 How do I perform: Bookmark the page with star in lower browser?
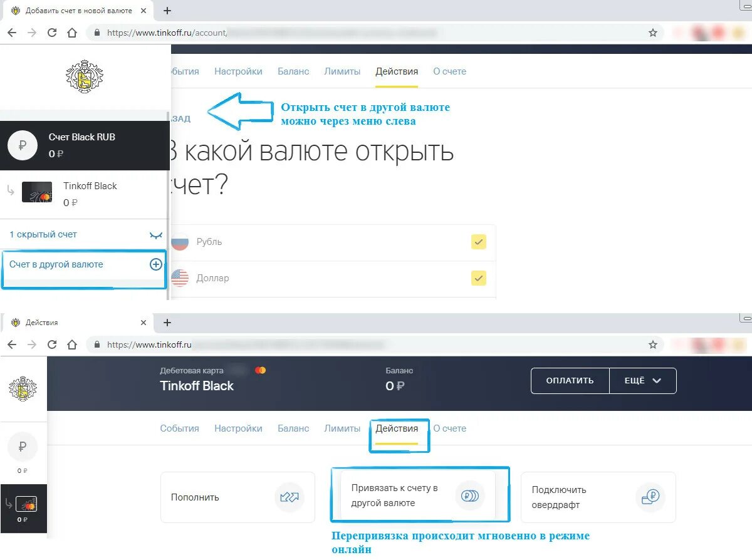653,345
